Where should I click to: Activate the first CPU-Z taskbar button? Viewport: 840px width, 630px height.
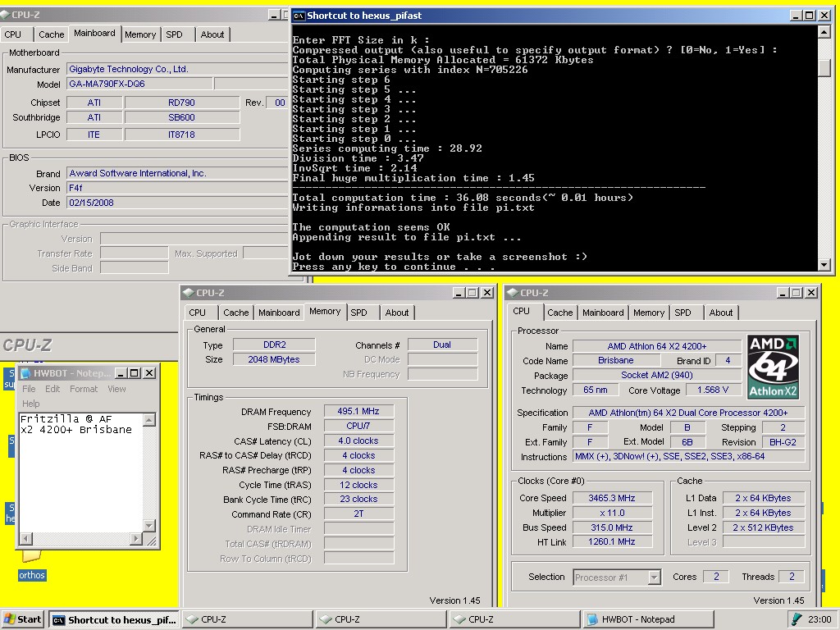248,620
